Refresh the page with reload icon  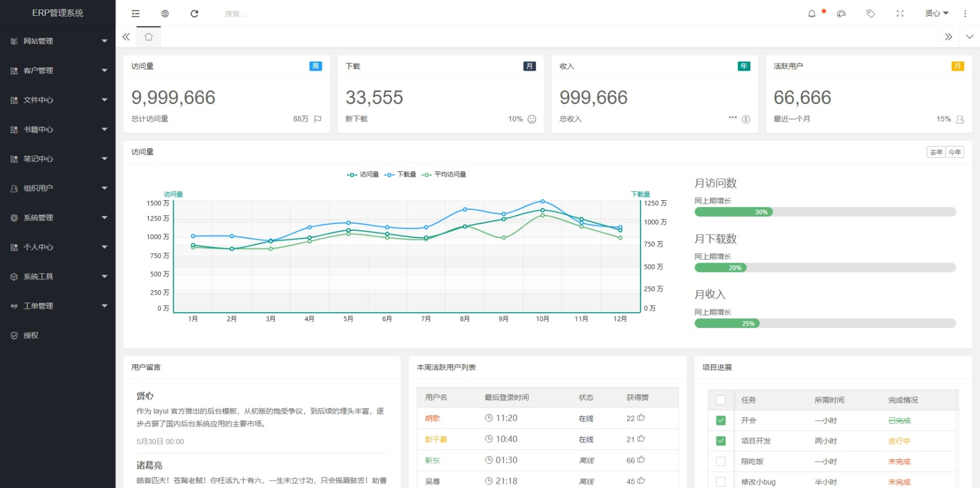click(194, 14)
